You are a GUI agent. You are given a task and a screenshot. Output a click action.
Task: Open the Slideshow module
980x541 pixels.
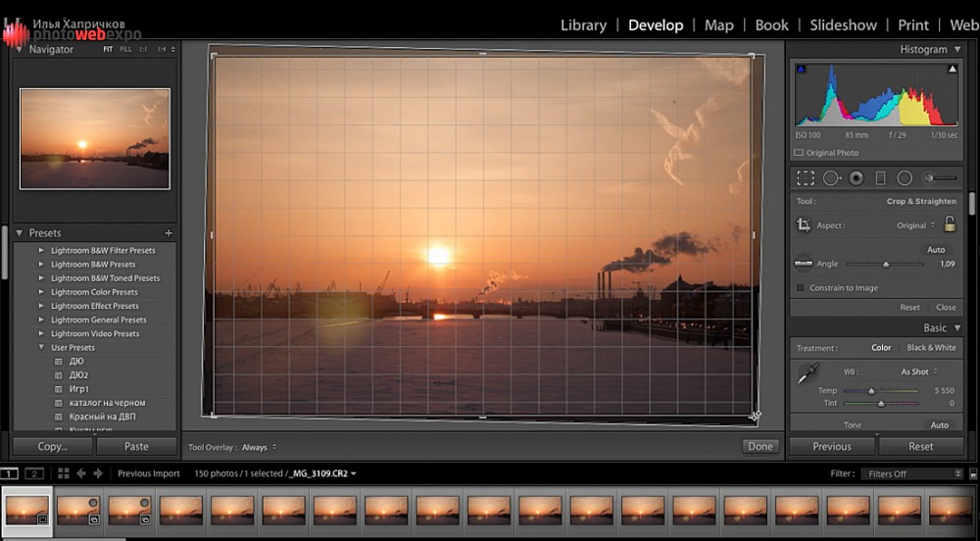pos(843,25)
